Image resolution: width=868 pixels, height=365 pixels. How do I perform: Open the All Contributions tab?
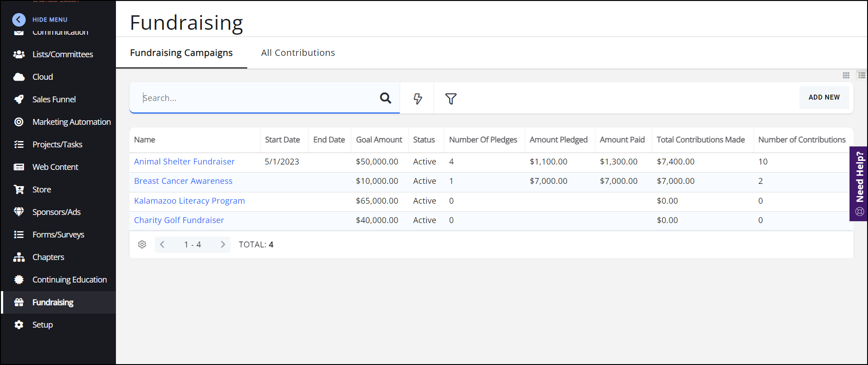298,53
